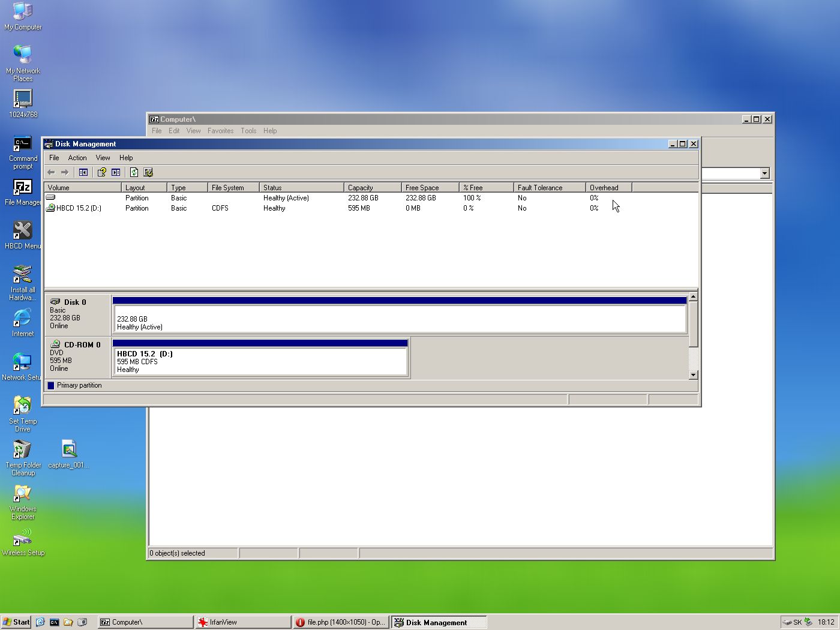The image size is (840, 630).
Task: Sort volumes by the Free Space column header
Action: coord(430,188)
